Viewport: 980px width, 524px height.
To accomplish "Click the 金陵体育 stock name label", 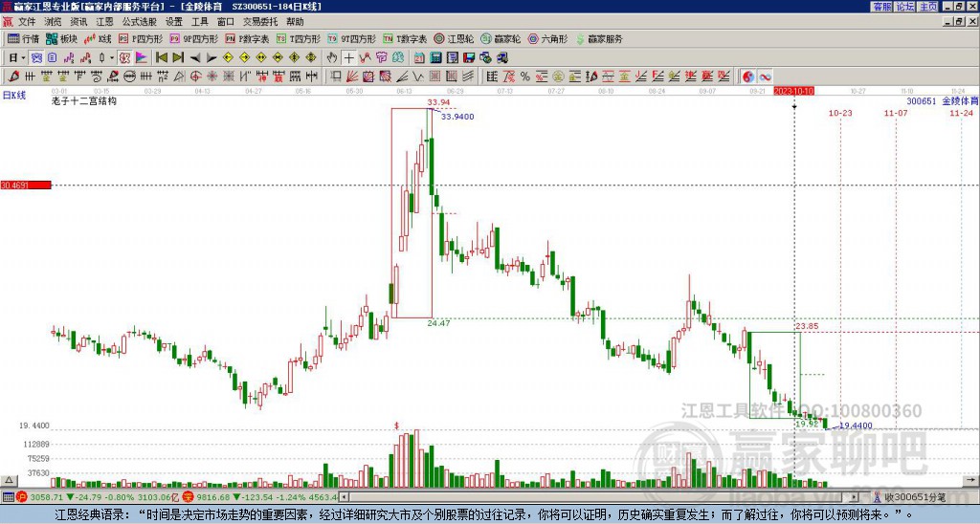I will 960,100.
